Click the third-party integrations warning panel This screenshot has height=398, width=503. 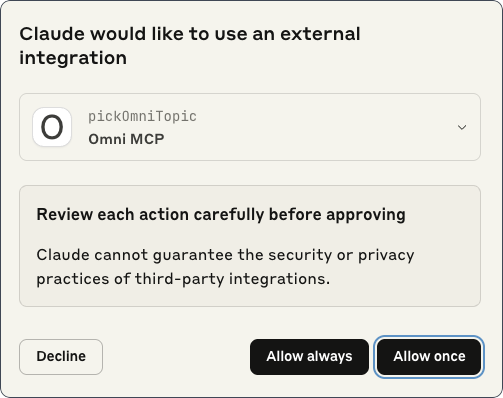[x=250, y=246]
